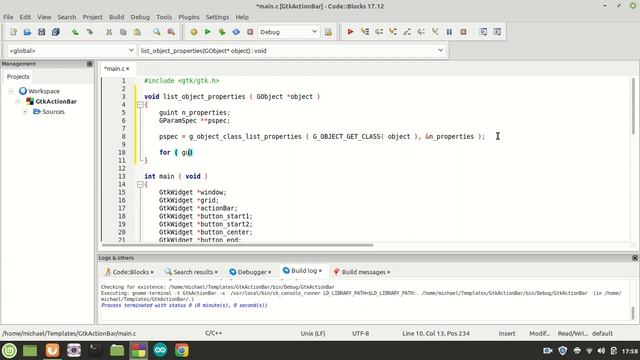Open the Help menu
The image size is (640, 360).
(242, 17)
